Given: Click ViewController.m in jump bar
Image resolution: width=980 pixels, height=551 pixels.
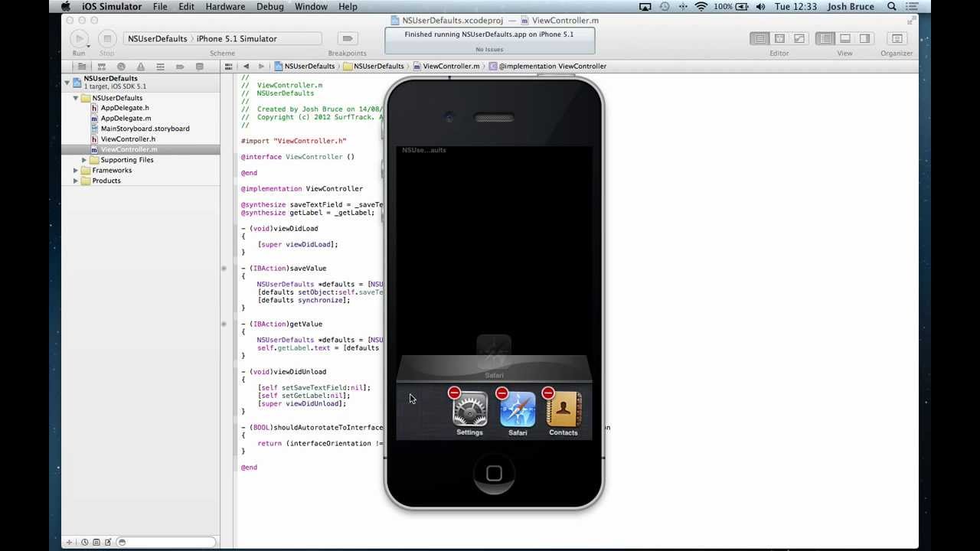Looking at the screenshot, I should (x=446, y=67).
